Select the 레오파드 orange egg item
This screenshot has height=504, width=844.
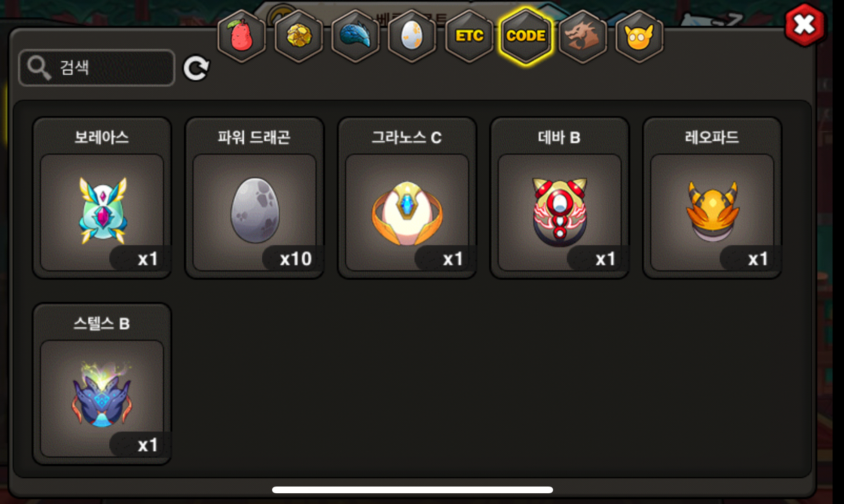coord(712,198)
